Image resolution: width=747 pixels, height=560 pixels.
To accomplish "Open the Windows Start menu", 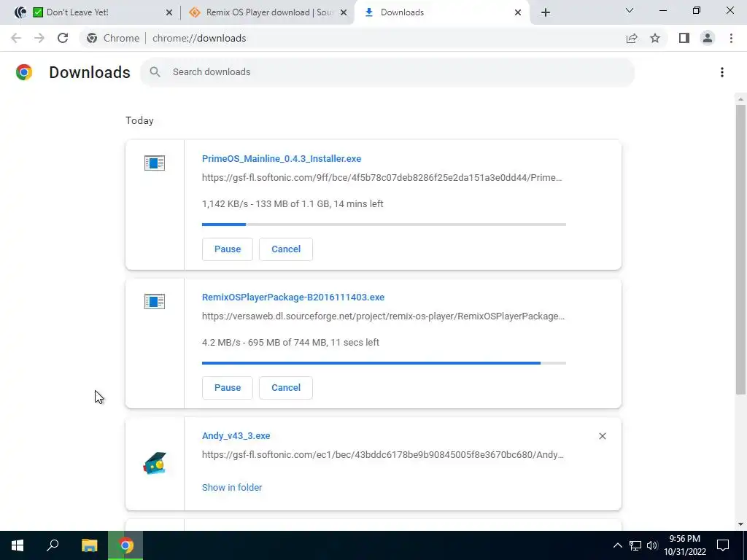I will coord(18,545).
